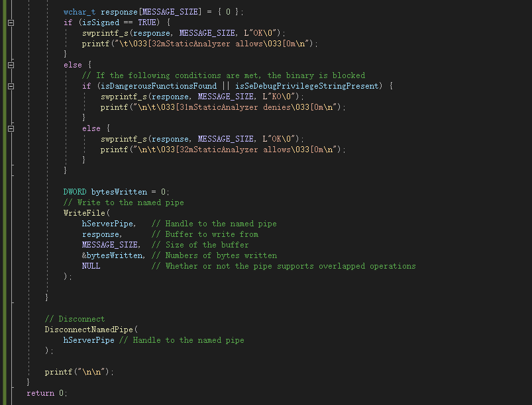Screen dimensions: 532x405
Task: Click 'isSigned' variable in if condition
Action: [101, 22]
